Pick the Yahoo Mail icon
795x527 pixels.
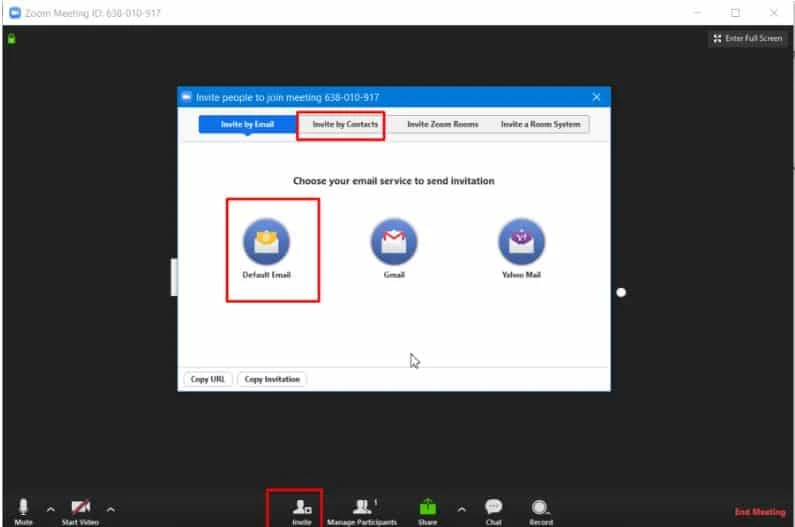pos(522,241)
